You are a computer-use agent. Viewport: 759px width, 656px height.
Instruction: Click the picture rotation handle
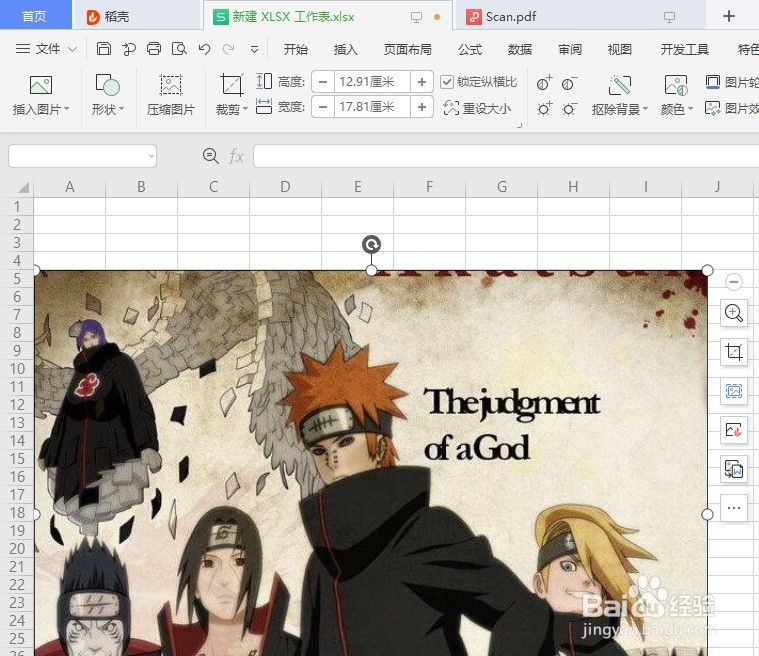pyautogui.click(x=371, y=244)
